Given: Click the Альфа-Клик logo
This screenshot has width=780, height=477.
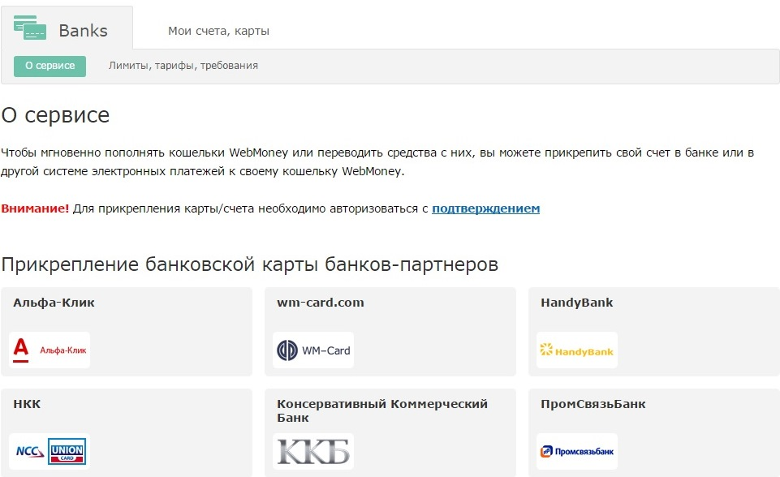Looking at the screenshot, I should click(50, 350).
